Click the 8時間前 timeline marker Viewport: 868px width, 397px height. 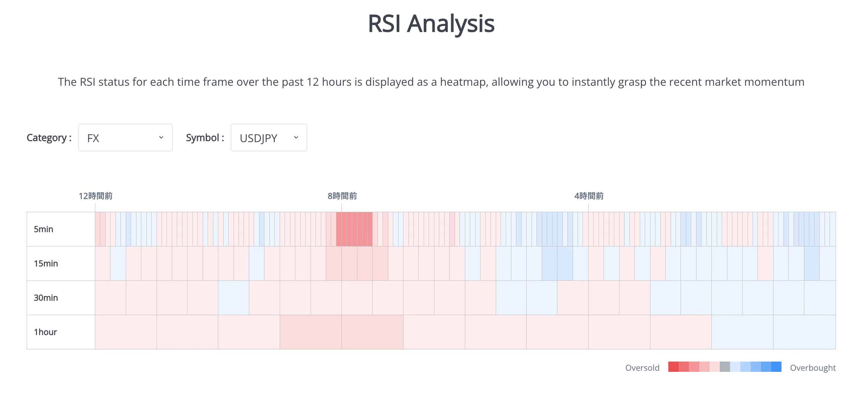(x=342, y=196)
